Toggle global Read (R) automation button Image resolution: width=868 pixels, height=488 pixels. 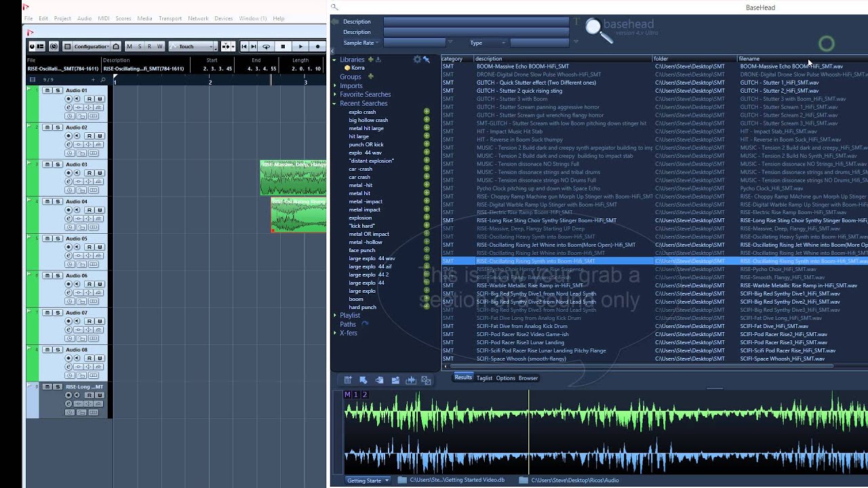[x=150, y=47]
